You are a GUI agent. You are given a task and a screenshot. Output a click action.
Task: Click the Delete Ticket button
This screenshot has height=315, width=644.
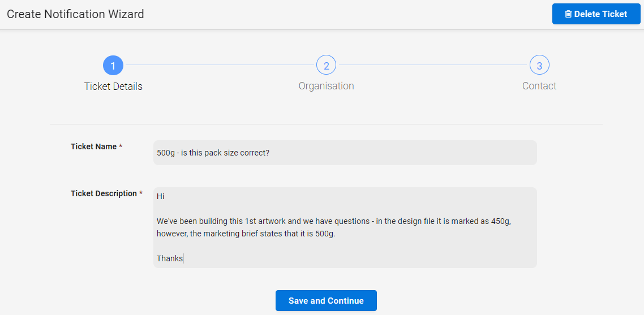click(596, 14)
